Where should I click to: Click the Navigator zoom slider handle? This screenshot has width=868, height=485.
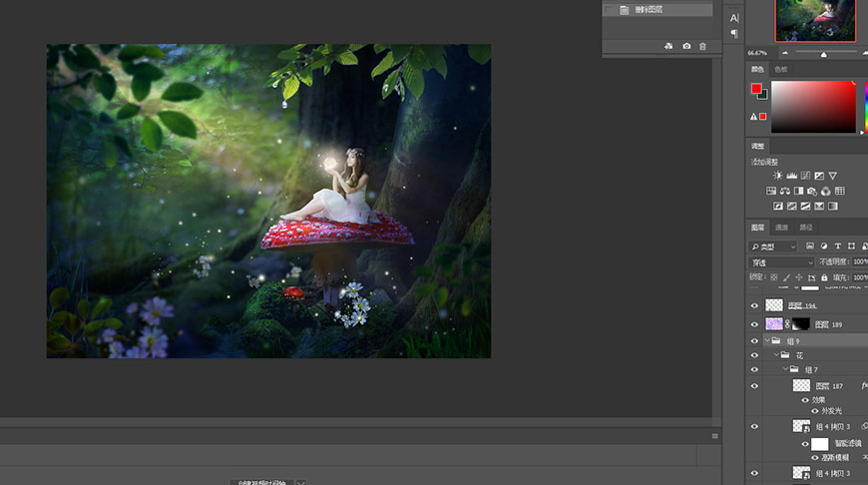click(x=824, y=54)
